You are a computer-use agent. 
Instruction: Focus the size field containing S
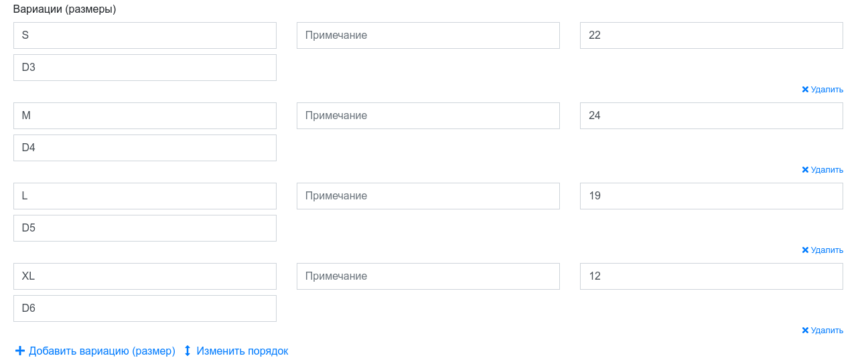145,35
